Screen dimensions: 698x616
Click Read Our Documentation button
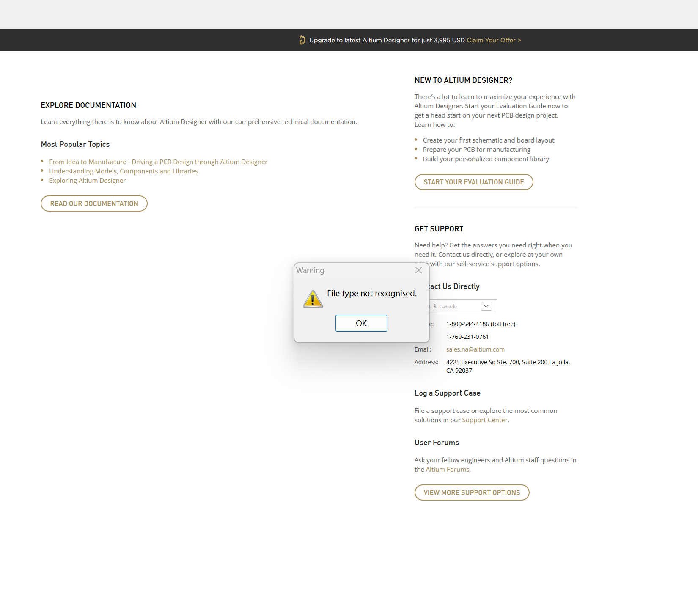click(94, 203)
